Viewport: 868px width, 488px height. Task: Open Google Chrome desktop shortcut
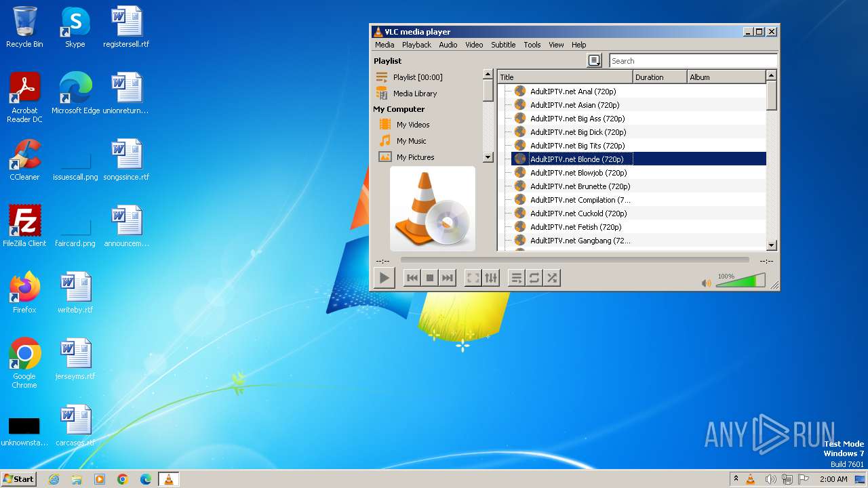click(24, 363)
